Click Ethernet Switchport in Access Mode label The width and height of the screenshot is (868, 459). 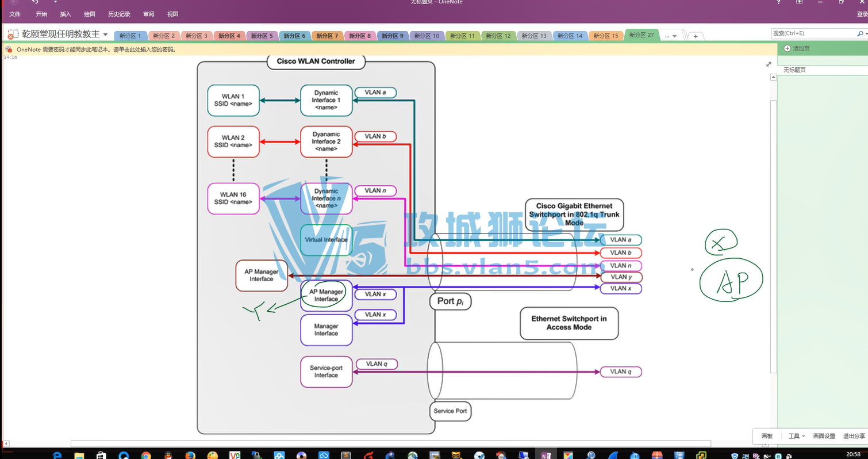click(569, 323)
